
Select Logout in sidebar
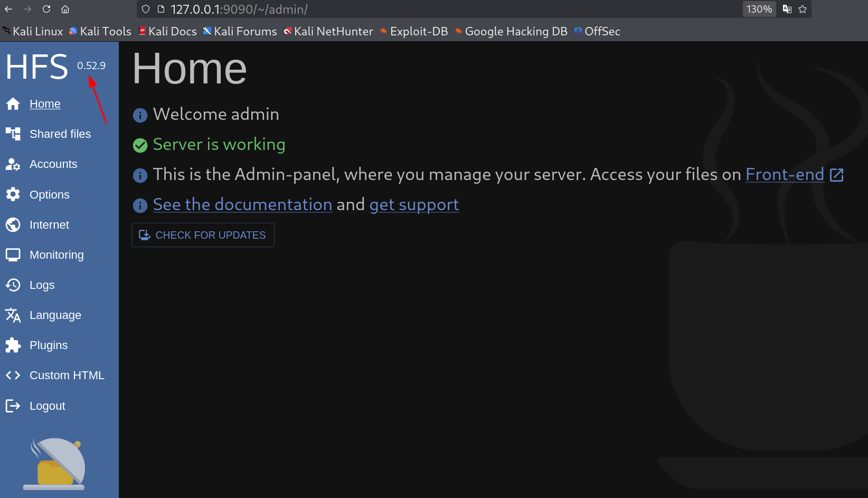48,406
